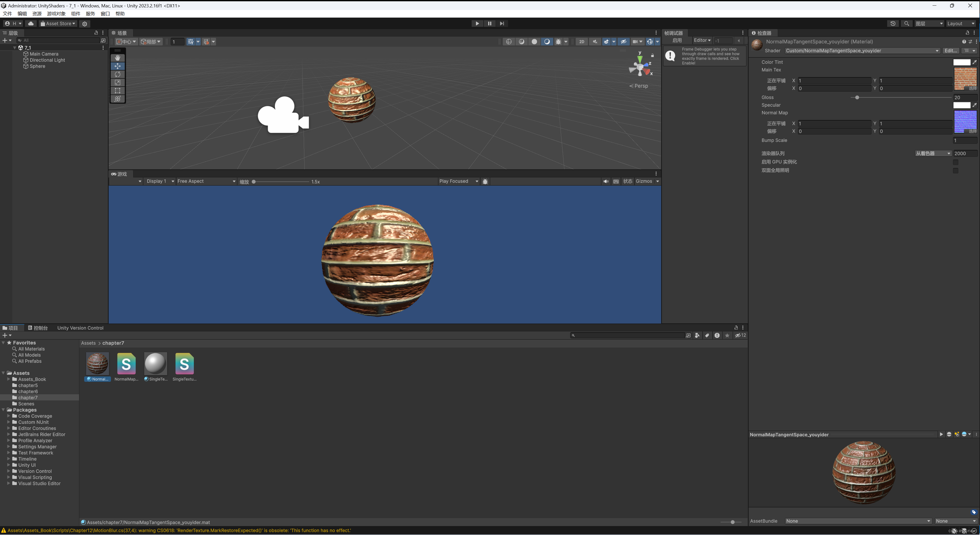
Task: Toggle 2D view mode in the Scene view
Action: click(582, 42)
